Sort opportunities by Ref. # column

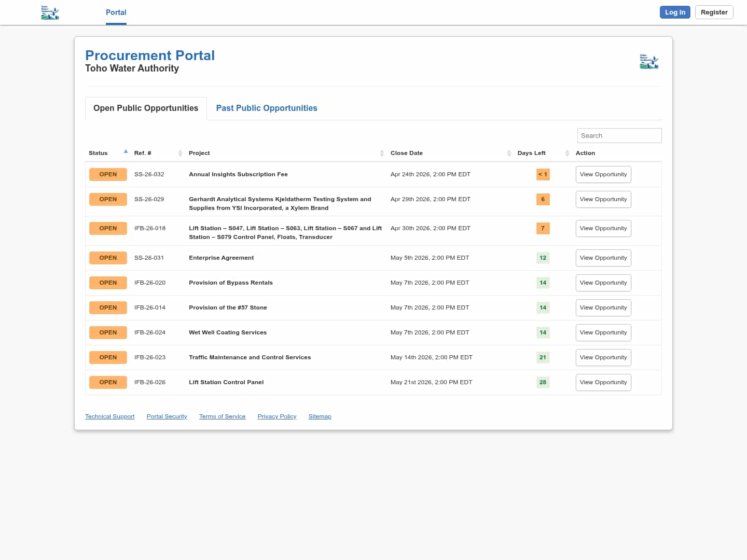180,153
